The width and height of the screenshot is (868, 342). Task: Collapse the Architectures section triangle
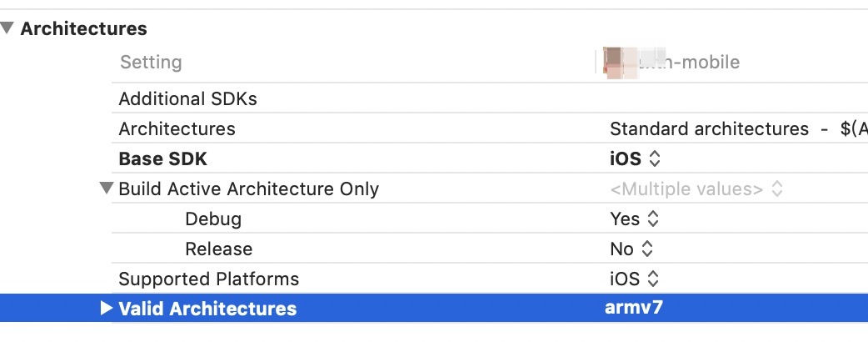click(x=7, y=28)
